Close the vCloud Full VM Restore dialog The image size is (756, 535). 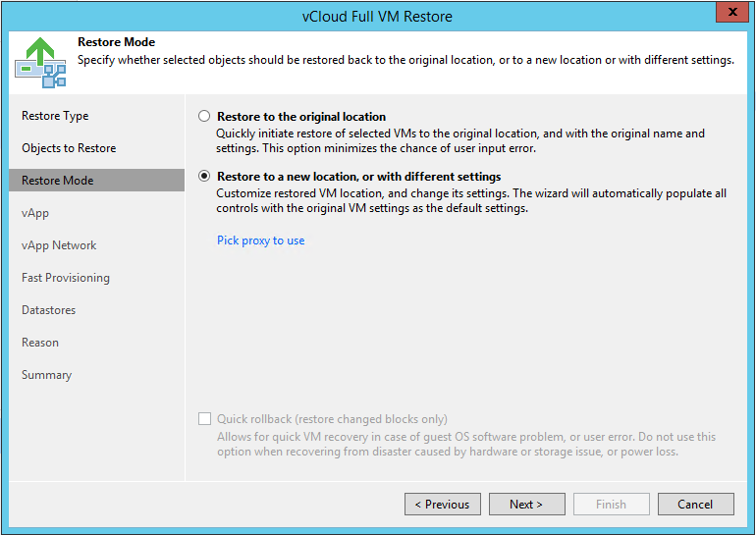coord(731,12)
